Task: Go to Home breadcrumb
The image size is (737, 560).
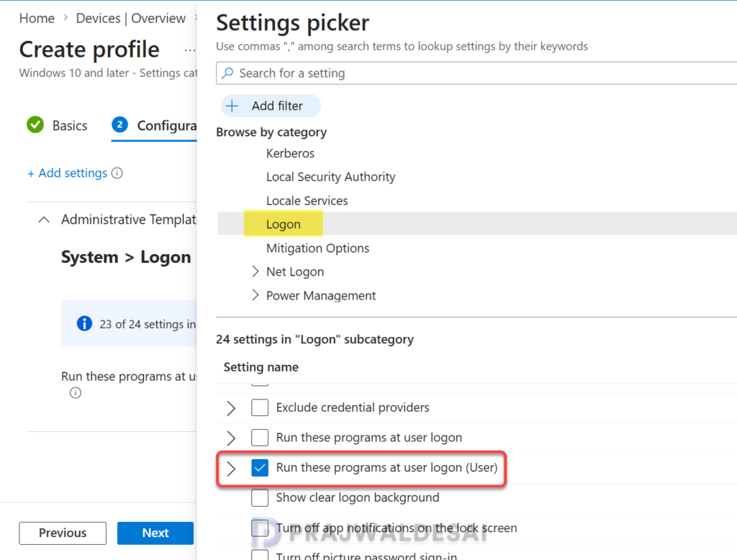Action: 37,18
